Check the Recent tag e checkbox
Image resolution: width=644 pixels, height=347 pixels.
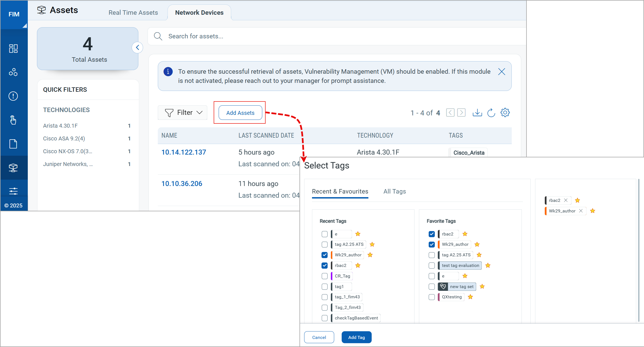tap(325, 234)
